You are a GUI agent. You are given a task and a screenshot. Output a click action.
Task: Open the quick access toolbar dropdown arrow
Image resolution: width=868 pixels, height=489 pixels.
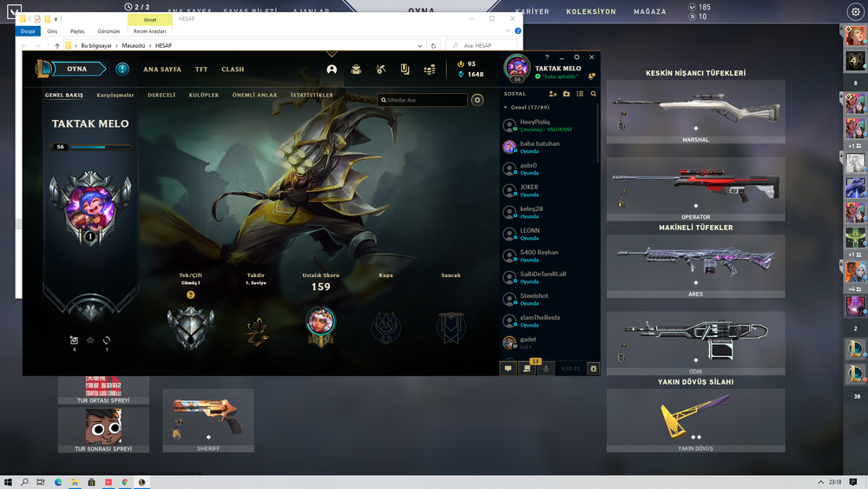point(56,19)
